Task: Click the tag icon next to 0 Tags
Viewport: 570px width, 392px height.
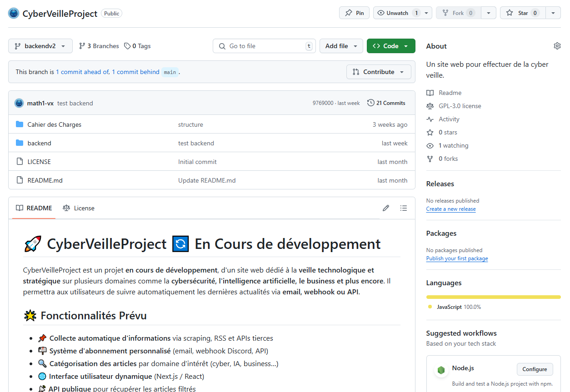Action: 127,46
